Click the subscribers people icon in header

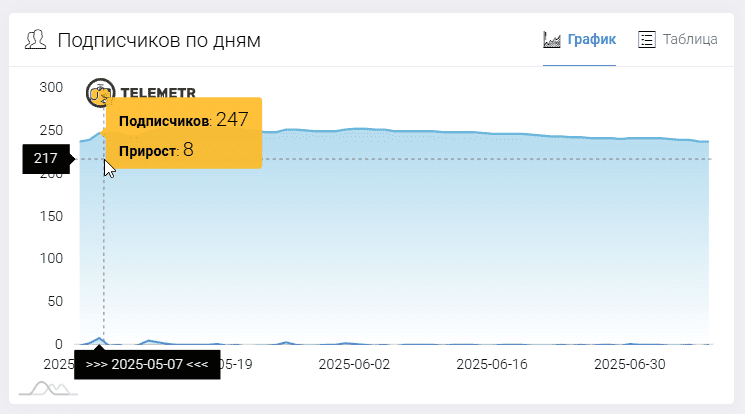pyautogui.click(x=35, y=39)
